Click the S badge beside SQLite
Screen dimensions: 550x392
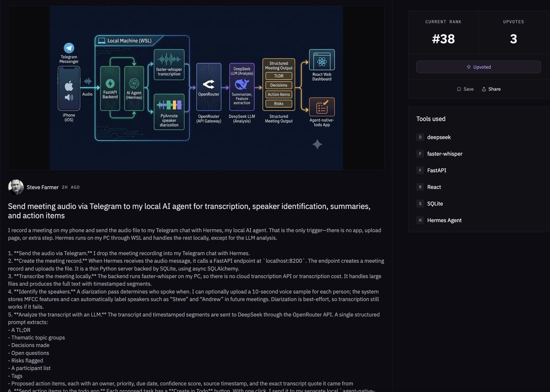point(420,204)
